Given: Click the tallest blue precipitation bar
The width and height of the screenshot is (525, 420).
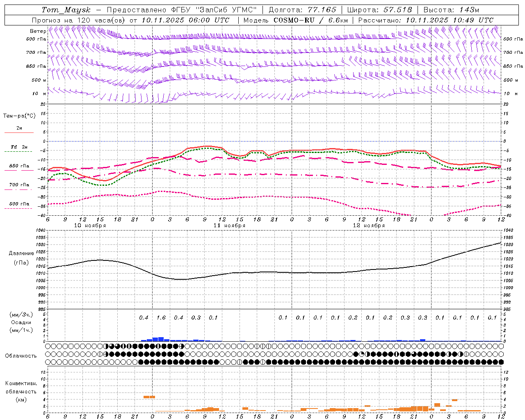Looking at the screenshot, I should (x=161, y=339).
